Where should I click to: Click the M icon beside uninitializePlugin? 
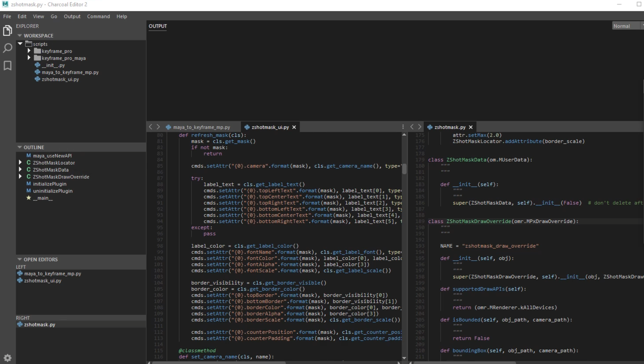pos(29,191)
